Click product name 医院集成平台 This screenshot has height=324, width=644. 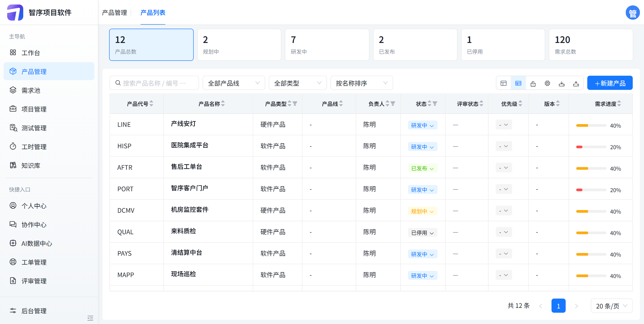(190, 145)
